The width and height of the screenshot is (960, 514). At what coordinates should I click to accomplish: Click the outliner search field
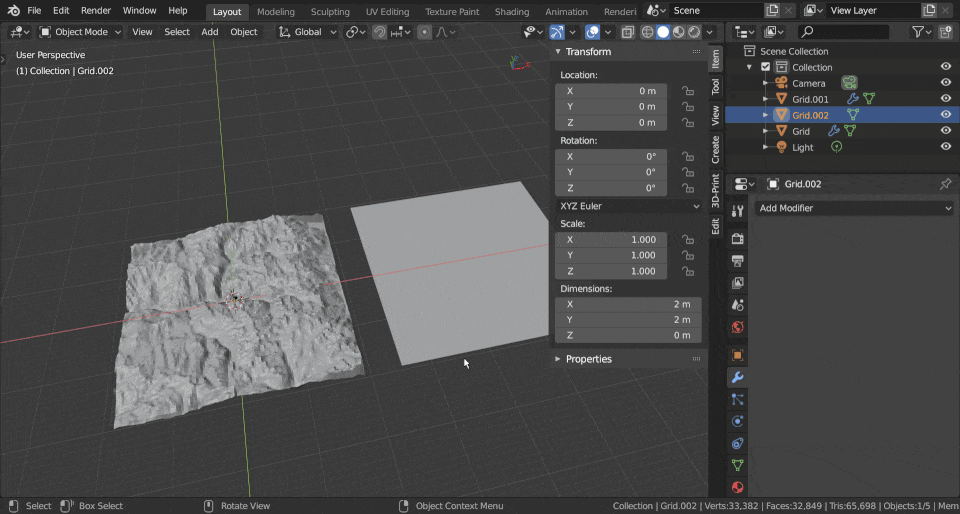click(843, 32)
